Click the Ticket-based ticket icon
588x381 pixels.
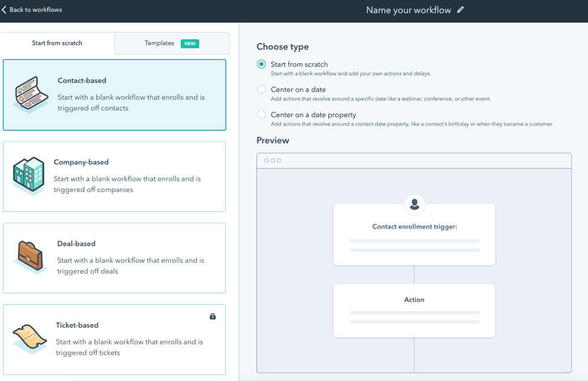30,339
